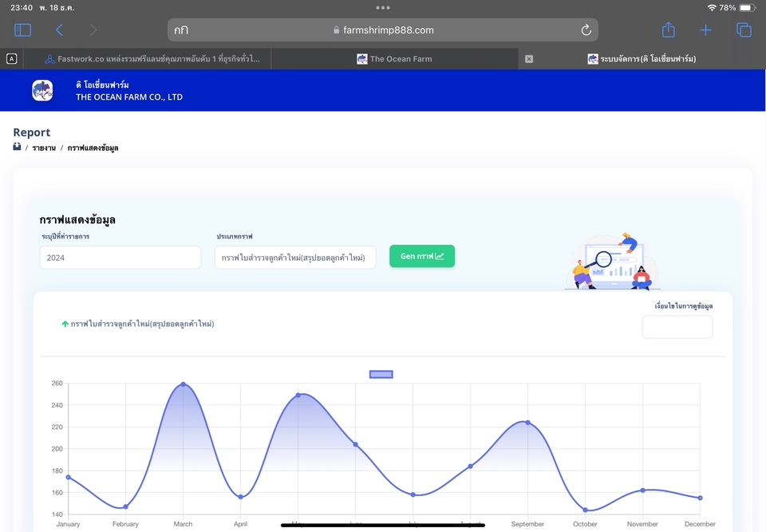This screenshot has width=766, height=532.
Task: Click the October data point on chart
Action: (585, 510)
